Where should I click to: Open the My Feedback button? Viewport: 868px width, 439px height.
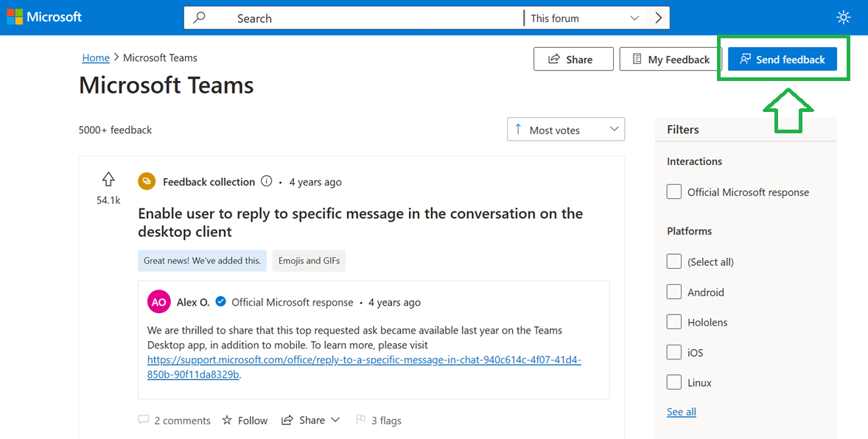[x=671, y=59]
